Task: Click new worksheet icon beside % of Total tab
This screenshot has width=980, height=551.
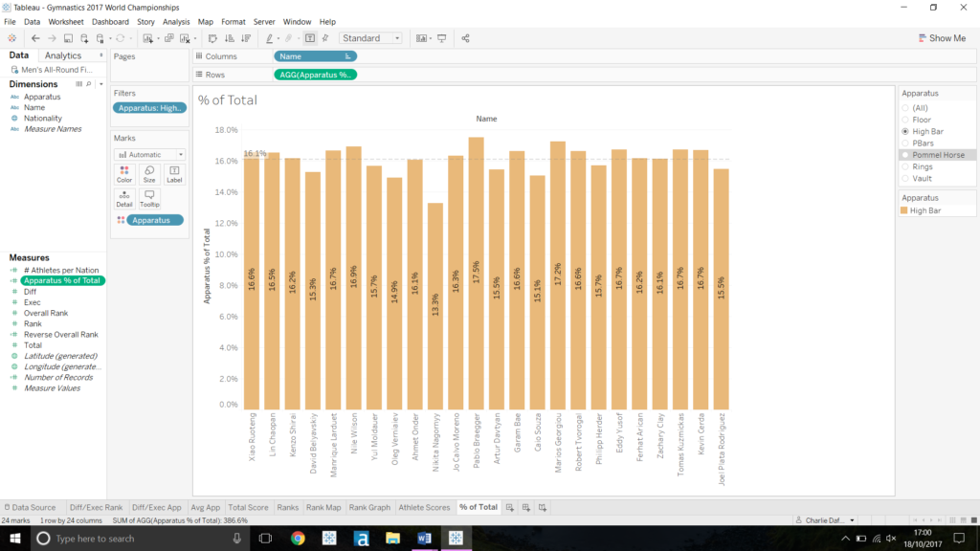Action: coord(510,507)
